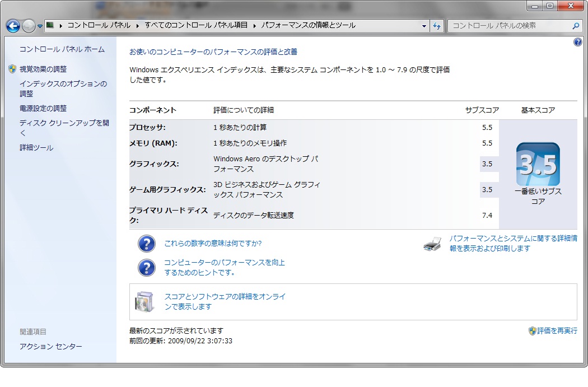Select the コントロール パネル breadcrumb
588x387 pixels.
pyautogui.click(x=99, y=25)
